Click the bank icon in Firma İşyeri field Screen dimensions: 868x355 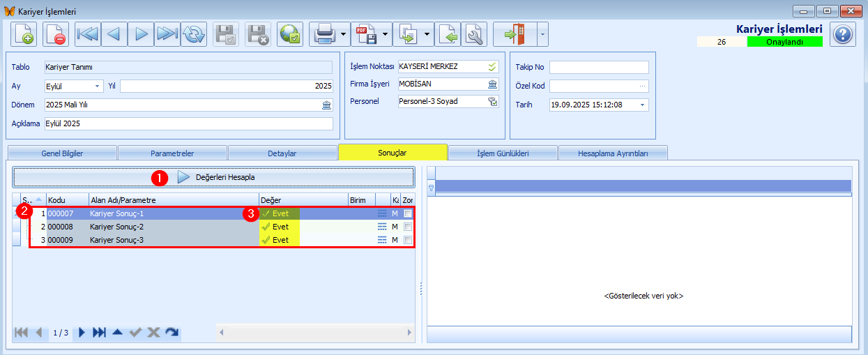492,84
